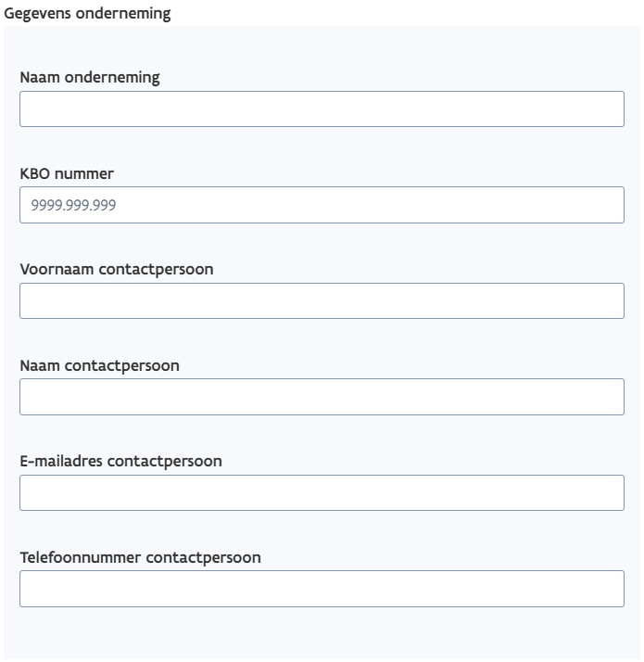Click the "Naam onderneming" label
The image size is (644, 662).
tap(90, 78)
